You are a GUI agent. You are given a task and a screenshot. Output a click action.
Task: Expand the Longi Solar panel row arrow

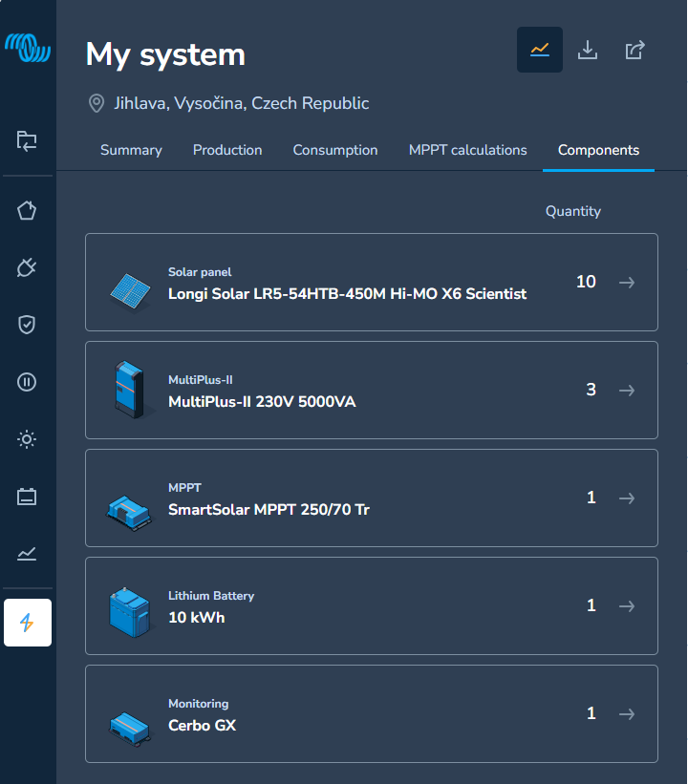pos(627,283)
